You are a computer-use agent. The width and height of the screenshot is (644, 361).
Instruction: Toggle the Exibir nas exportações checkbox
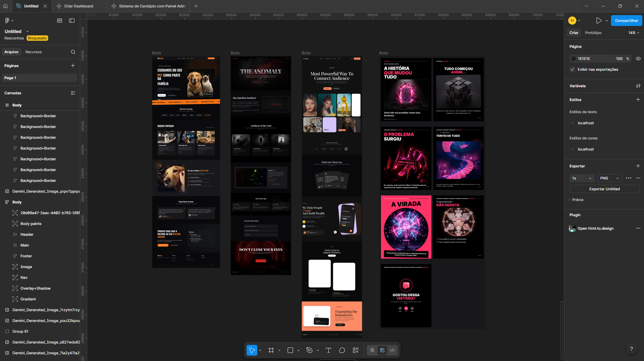point(573,69)
